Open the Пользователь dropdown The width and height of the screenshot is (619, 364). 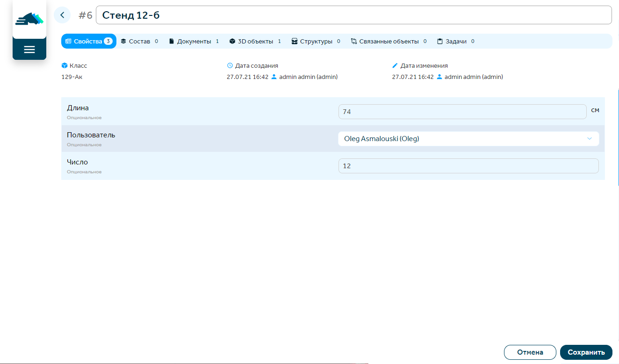coord(468,139)
